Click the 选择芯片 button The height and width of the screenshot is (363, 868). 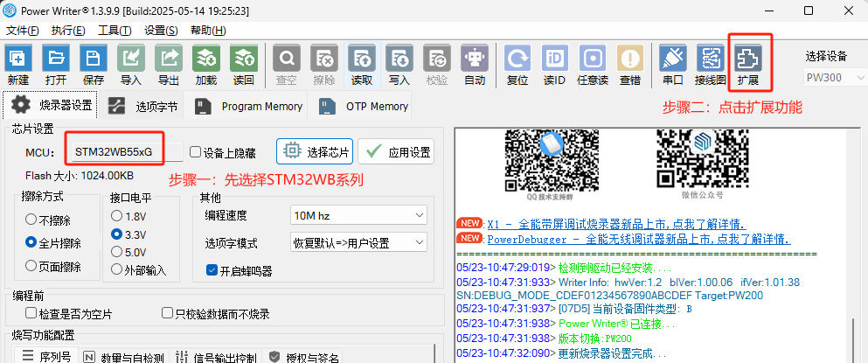(315, 151)
